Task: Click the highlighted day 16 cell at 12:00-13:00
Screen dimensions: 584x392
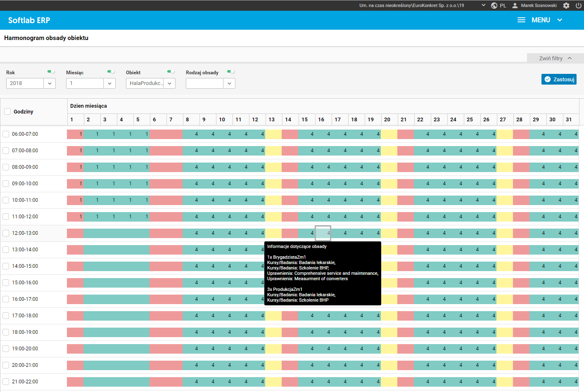Action: click(323, 233)
